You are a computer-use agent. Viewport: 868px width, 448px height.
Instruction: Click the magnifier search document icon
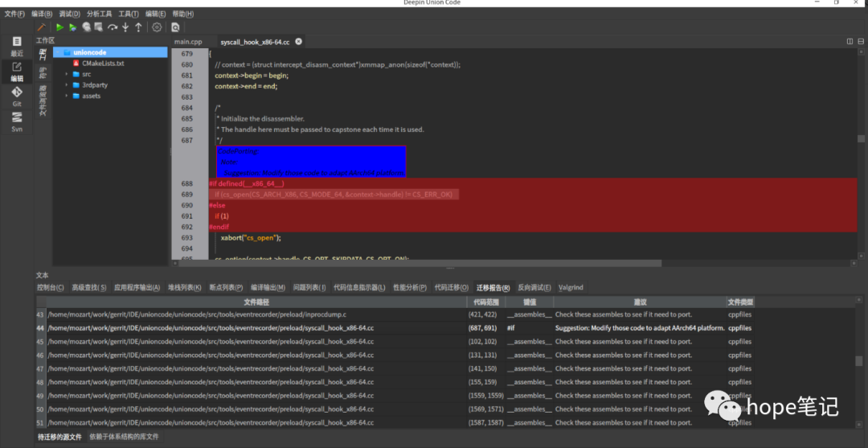[175, 27]
